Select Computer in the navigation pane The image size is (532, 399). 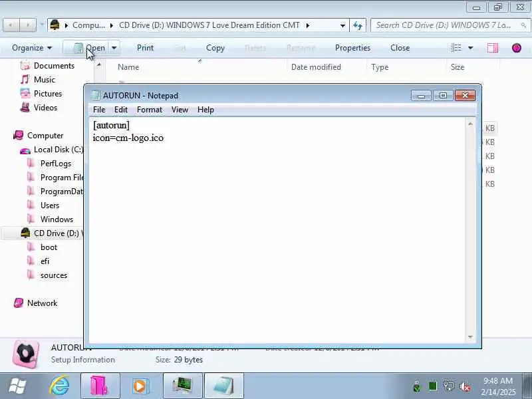pos(45,136)
